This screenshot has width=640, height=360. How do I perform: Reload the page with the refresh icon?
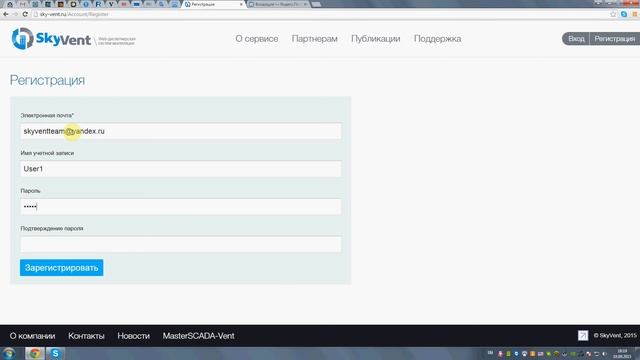25,14
